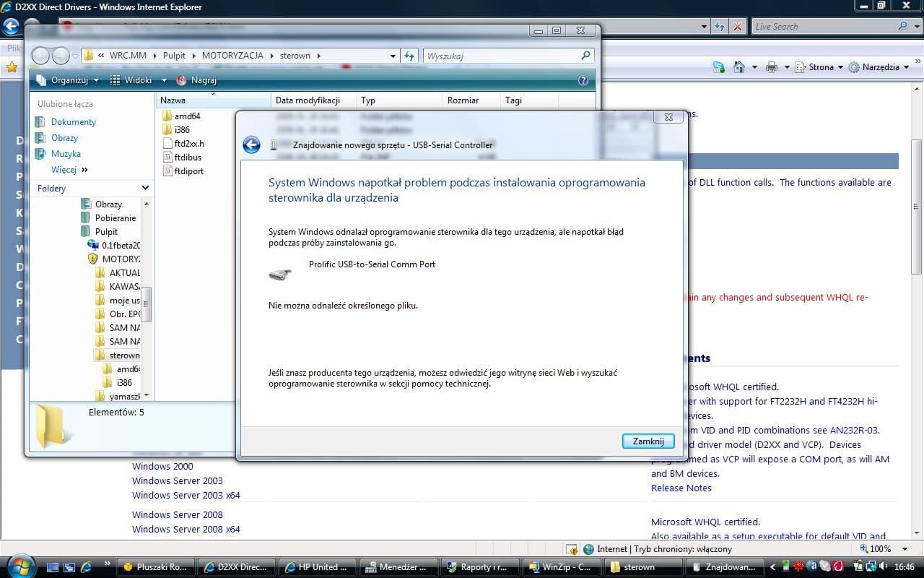Select the ftdibus file
This screenshot has width=924, height=578.
point(181,157)
